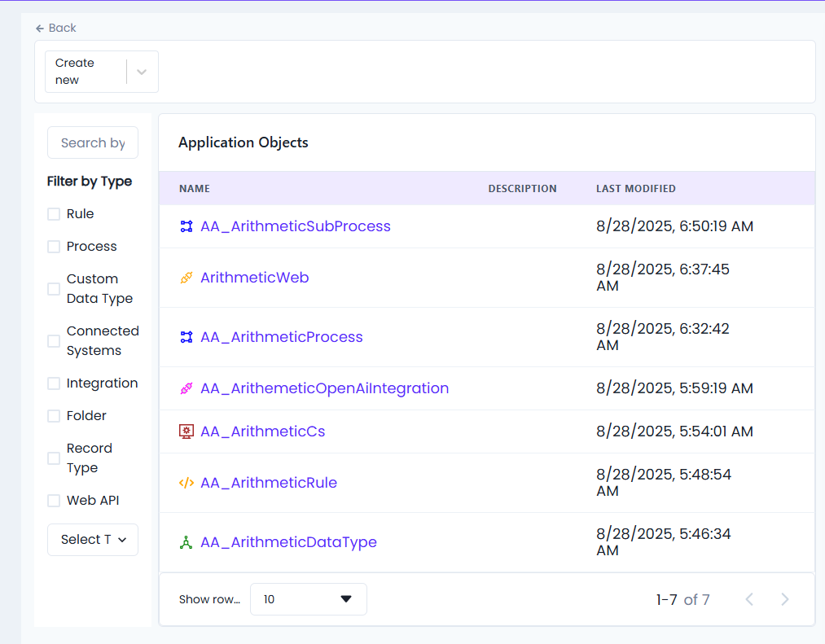Image resolution: width=825 pixels, height=644 pixels.
Task: Open the ArithmeticWeb link
Action: tap(255, 278)
